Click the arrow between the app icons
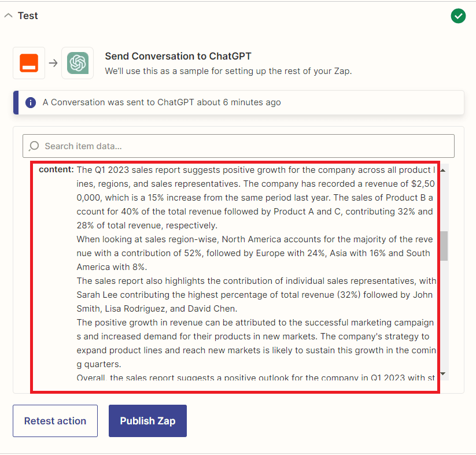This screenshot has width=476, height=455. [x=53, y=62]
